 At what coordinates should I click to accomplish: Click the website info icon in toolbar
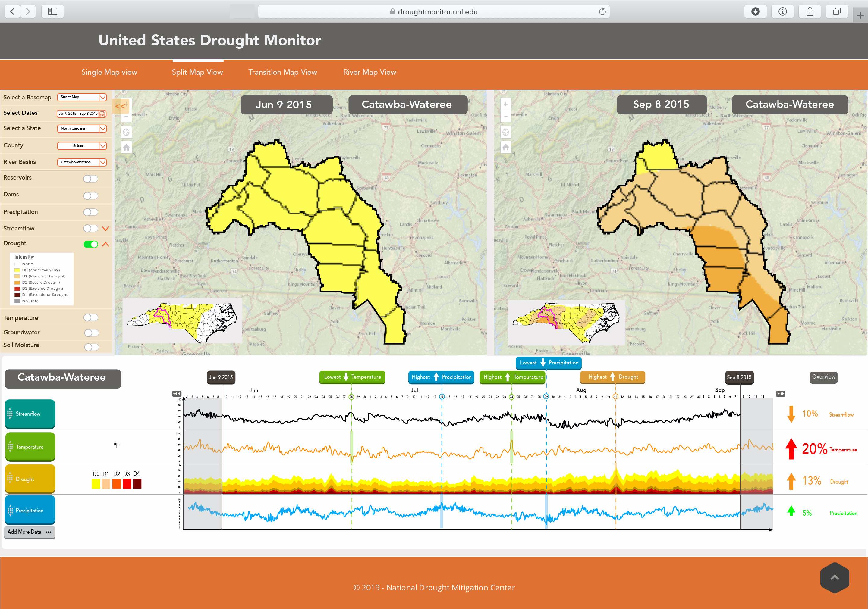(783, 11)
